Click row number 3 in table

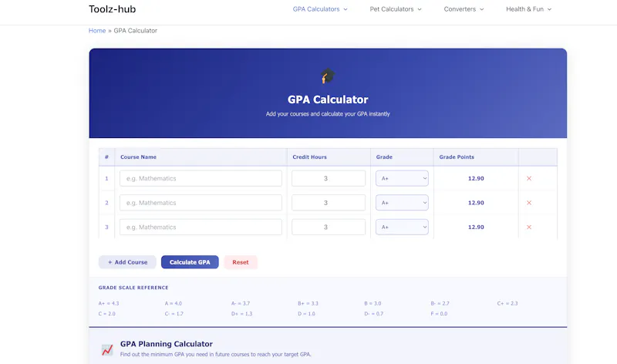point(106,227)
